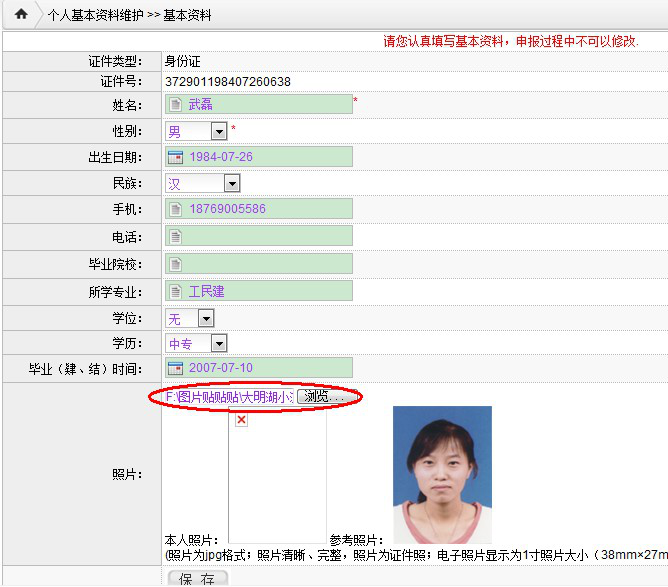Screen dimensions: 668x587
Task: Open 个人基本资料维护 breadcrumb
Action: pos(95,15)
